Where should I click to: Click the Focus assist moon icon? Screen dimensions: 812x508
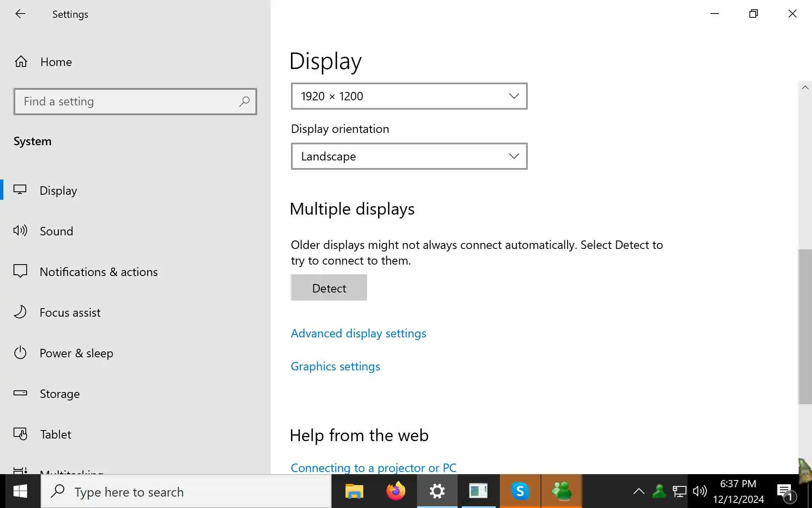(20, 312)
